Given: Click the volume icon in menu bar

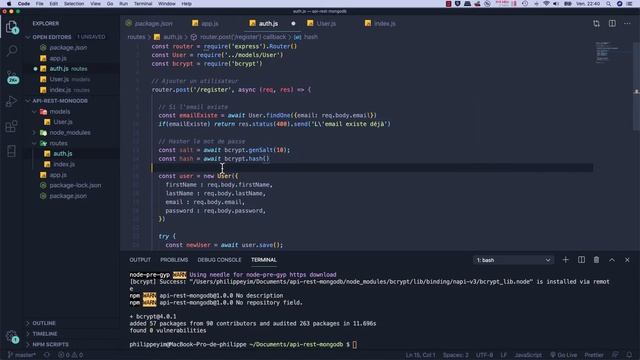Looking at the screenshot, I should 556,4.
